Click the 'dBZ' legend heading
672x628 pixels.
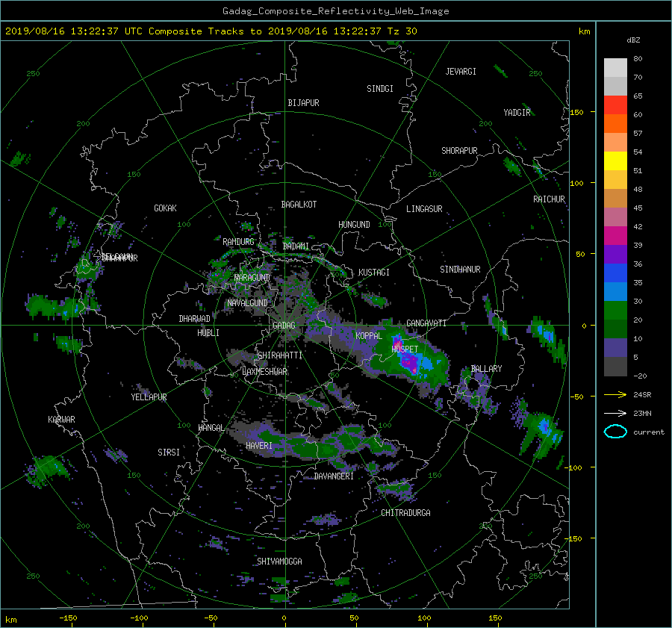point(633,40)
